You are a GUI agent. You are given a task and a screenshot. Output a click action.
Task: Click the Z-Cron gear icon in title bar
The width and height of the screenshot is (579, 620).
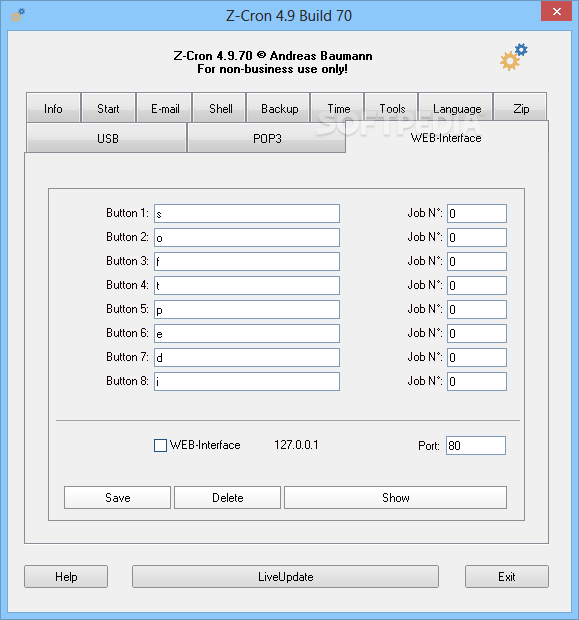tap(18, 15)
